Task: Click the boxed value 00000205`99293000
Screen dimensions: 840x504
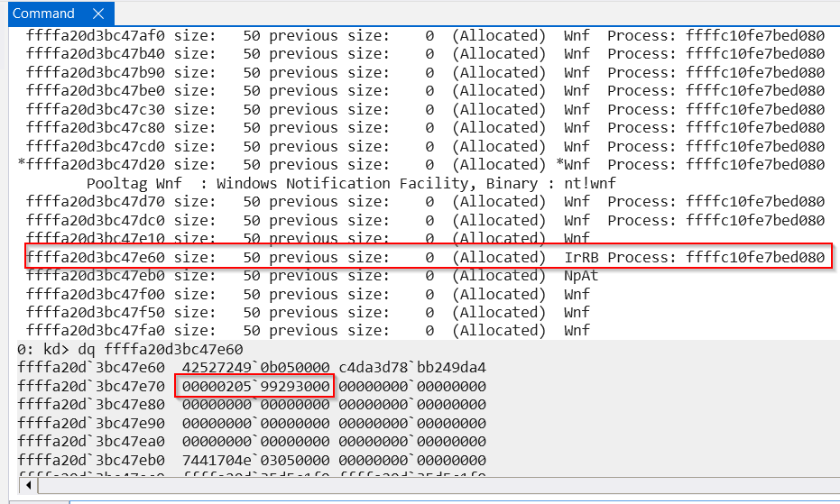Action: click(x=255, y=386)
